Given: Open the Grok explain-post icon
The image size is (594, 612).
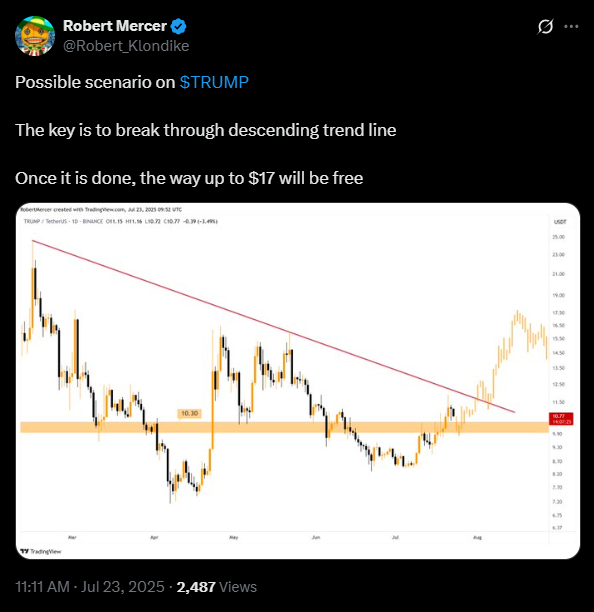Looking at the screenshot, I should [x=545, y=27].
